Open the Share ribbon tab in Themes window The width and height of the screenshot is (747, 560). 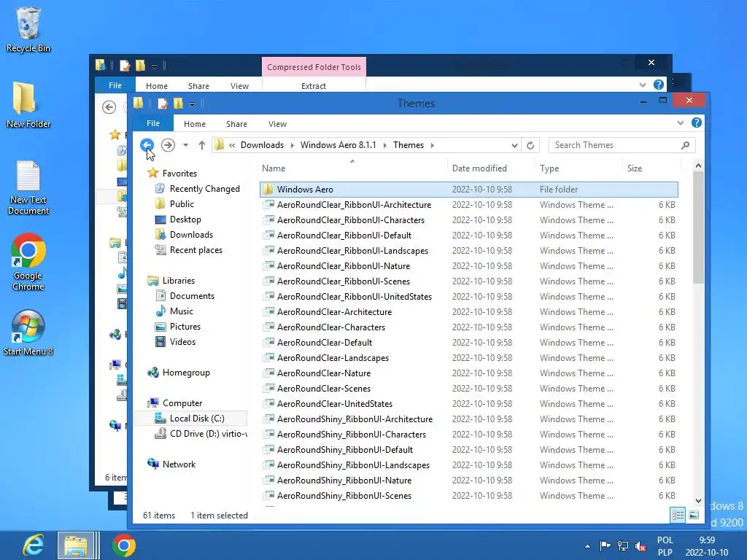(237, 124)
